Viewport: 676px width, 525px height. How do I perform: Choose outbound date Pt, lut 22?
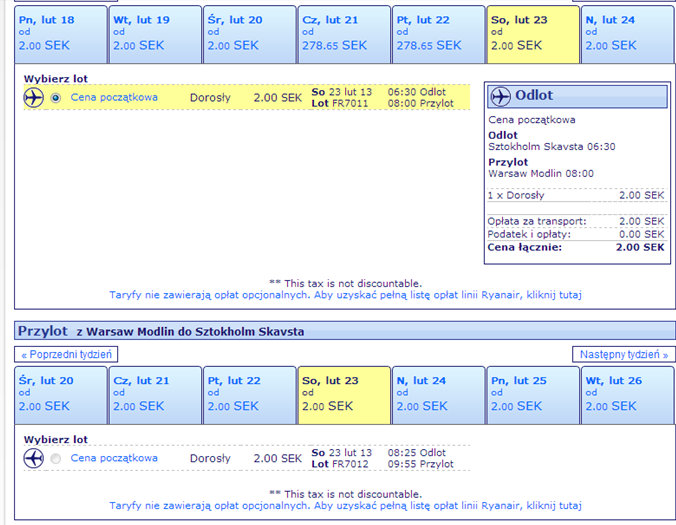(438, 34)
